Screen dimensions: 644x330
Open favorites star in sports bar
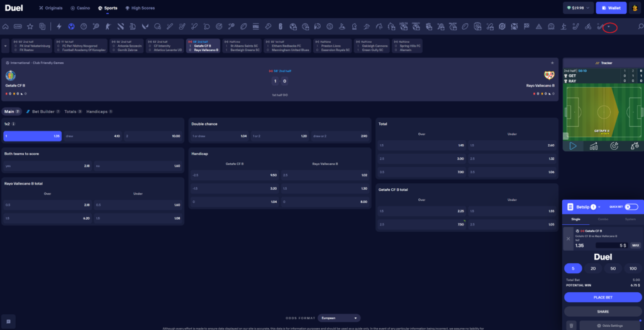(30, 26)
